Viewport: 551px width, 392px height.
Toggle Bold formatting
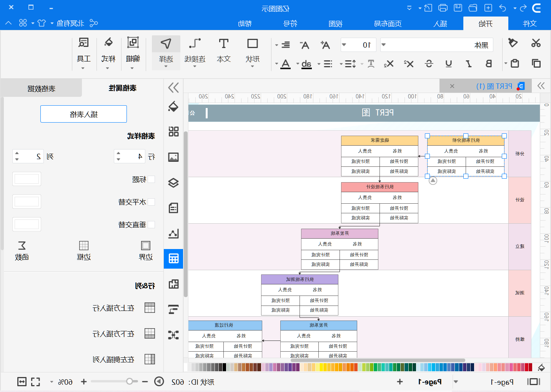click(x=489, y=64)
